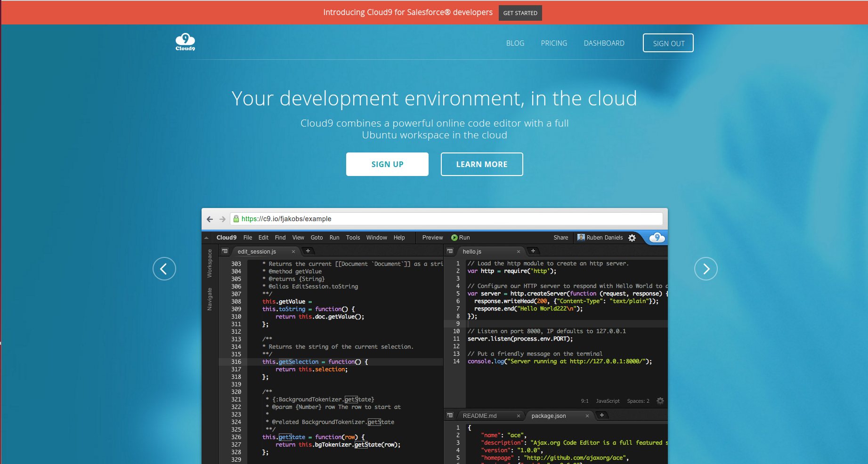
Task: Click the SIGN UP button
Action: [387, 164]
